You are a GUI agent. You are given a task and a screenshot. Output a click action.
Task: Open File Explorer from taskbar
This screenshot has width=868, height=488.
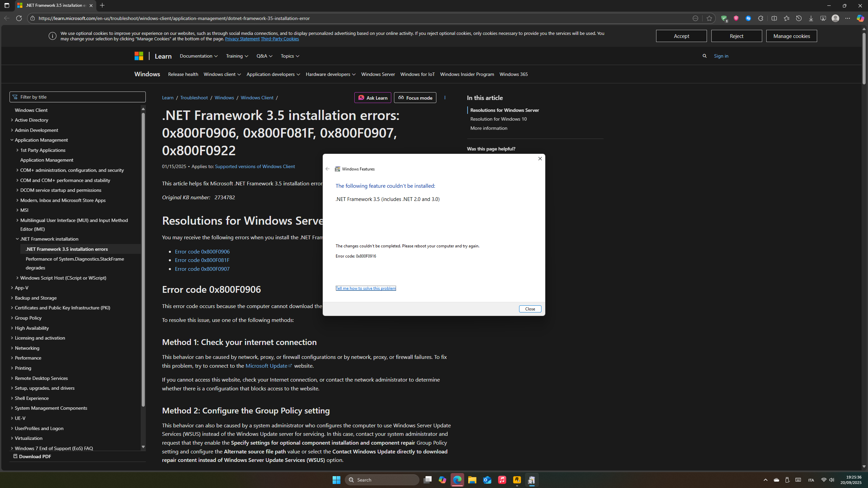click(472, 480)
